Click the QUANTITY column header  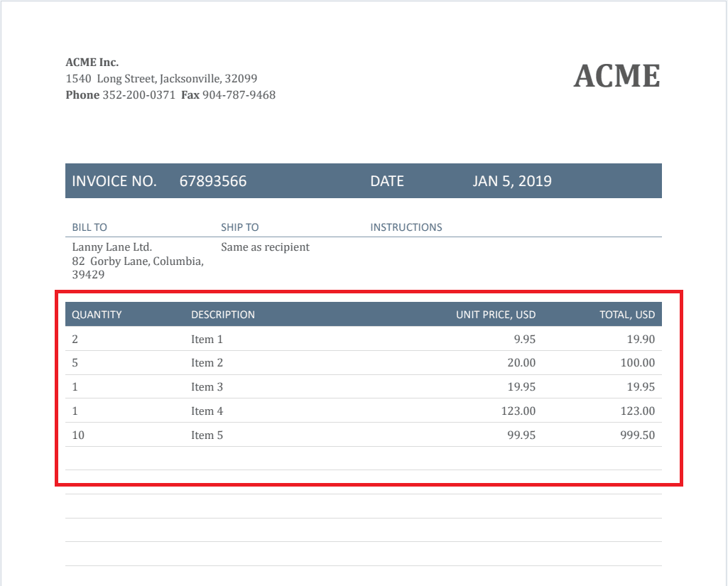pyautogui.click(x=97, y=315)
